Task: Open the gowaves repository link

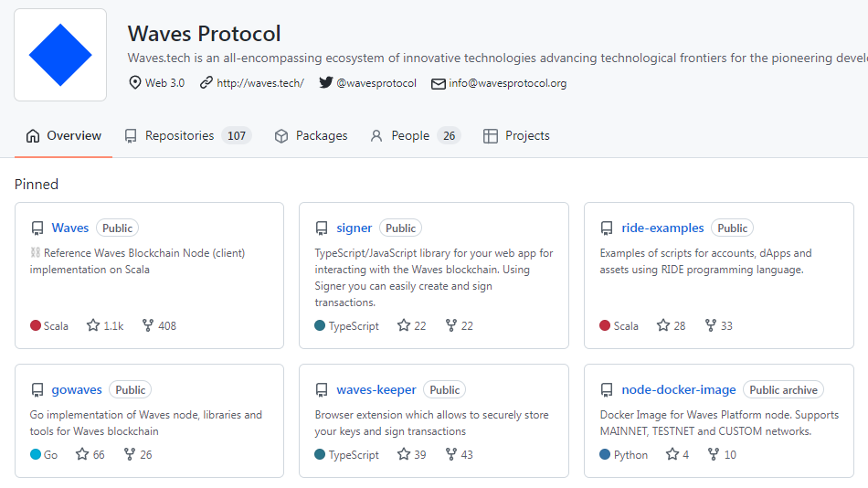Action: pos(77,389)
